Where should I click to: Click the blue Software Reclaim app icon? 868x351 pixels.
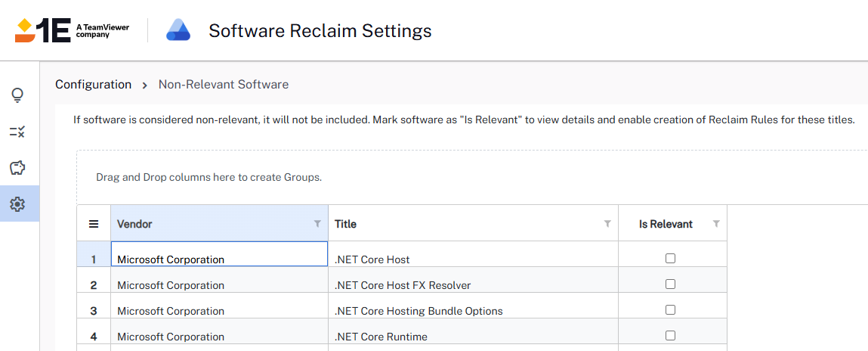click(x=180, y=30)
